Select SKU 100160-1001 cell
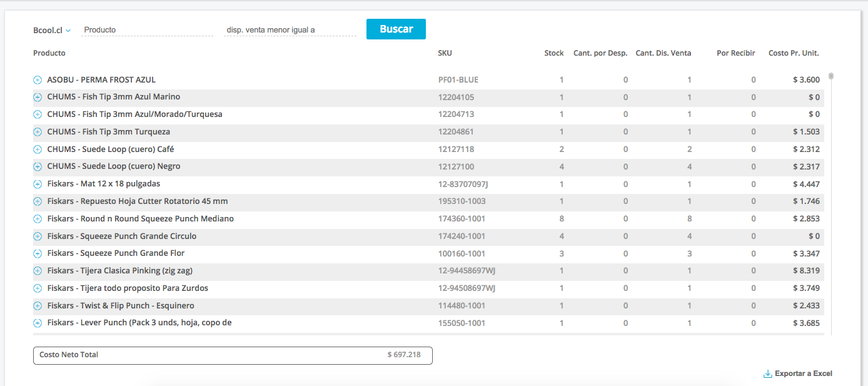 (462, 254)
